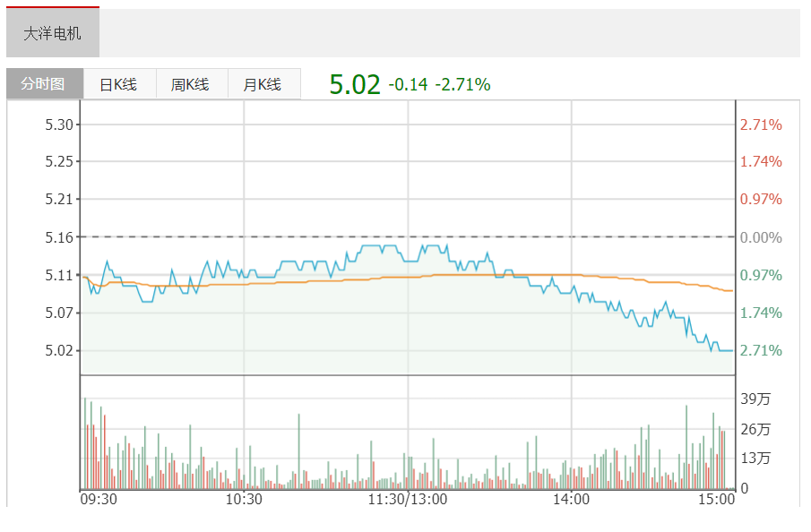Viewport: 811px width, 532px height.
Task: Click the 5.07 price axis label
Action: [59, 313]
